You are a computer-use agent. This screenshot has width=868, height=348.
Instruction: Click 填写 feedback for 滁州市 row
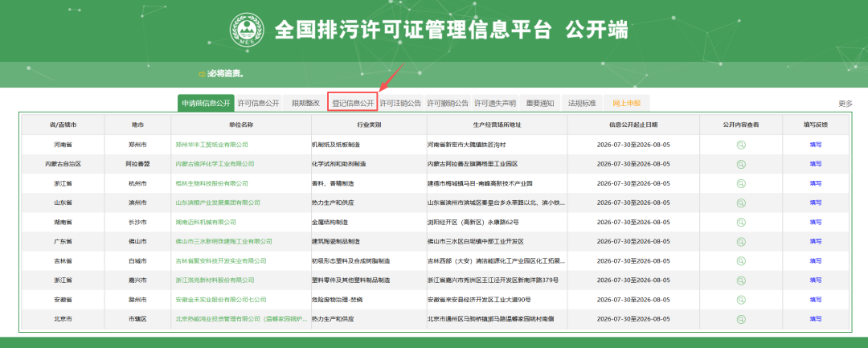pyautogui.click(x=816, y=300)
